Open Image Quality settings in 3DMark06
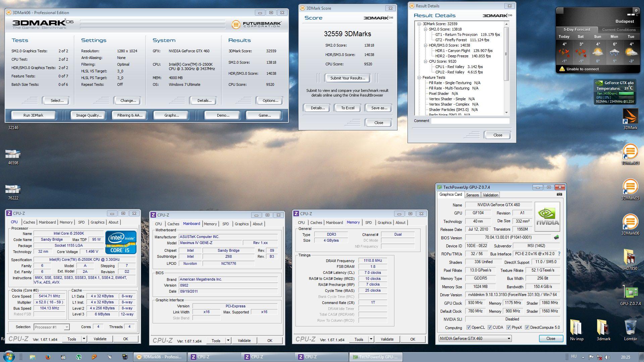Screen dimensions: 644x362 point(89,115)
